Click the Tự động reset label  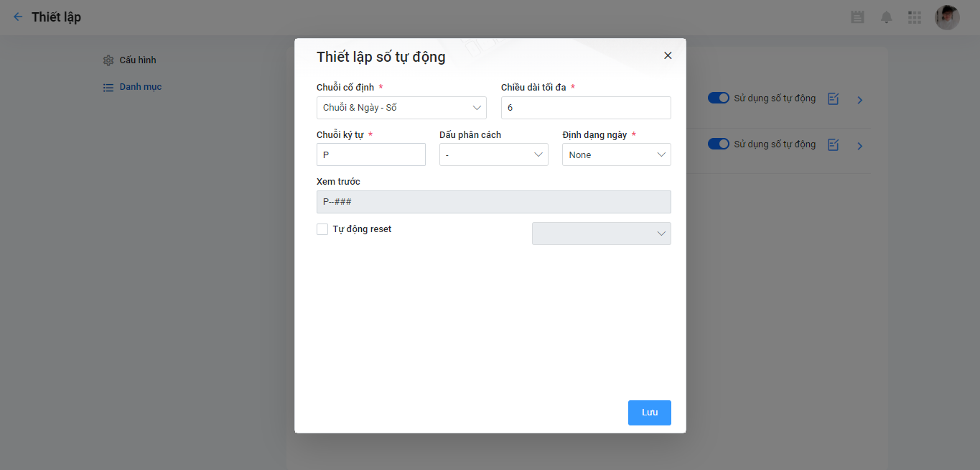tap(362, 229)
